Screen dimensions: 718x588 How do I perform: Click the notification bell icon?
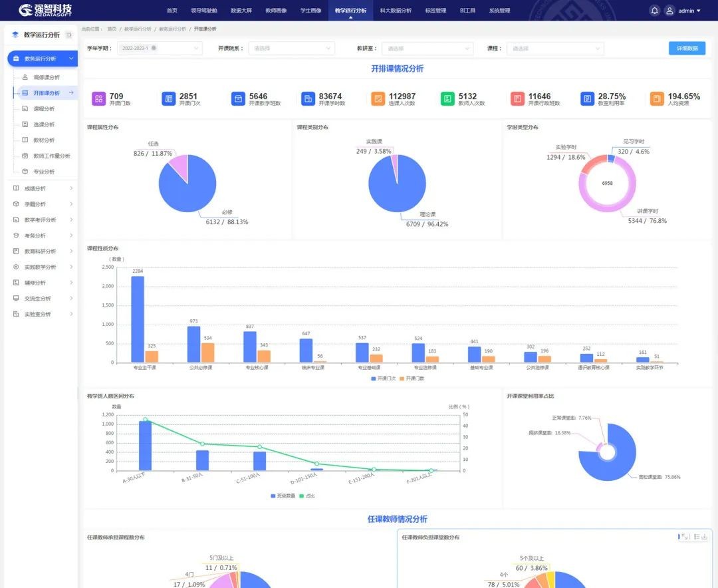[654, 11]
